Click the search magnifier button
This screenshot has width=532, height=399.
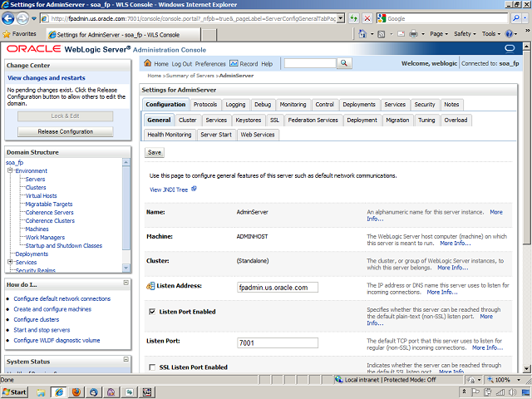click(x=344, y=64)
